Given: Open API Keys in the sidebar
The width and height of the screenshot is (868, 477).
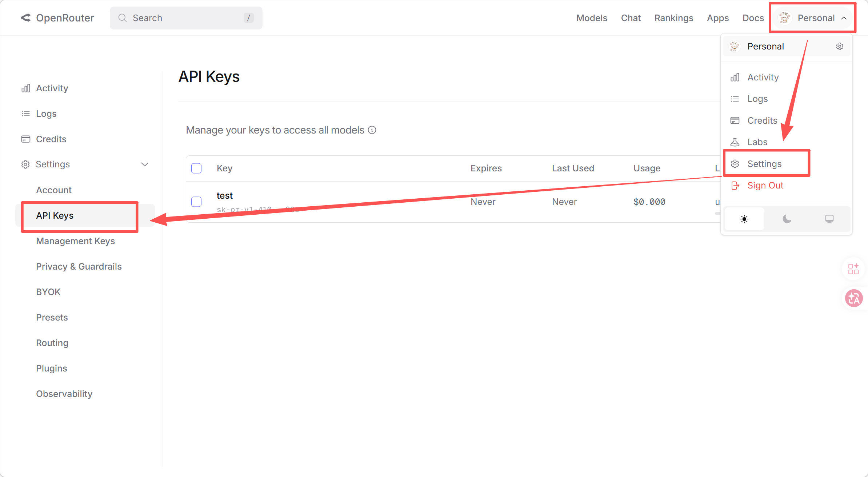Looking at the screenshot, I should click(x=85, y=216).
